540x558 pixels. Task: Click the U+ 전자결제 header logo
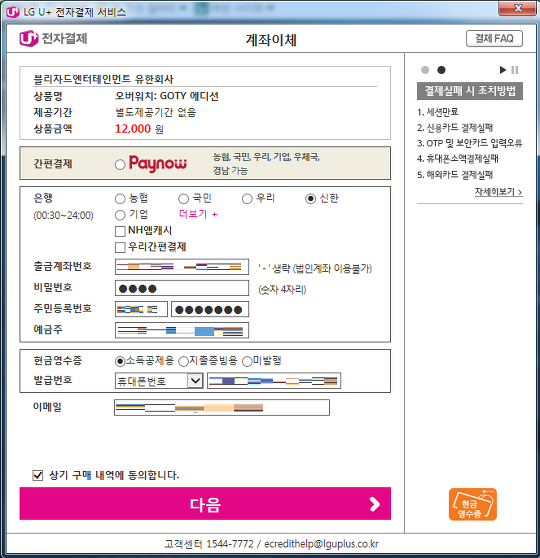point(53,38)
